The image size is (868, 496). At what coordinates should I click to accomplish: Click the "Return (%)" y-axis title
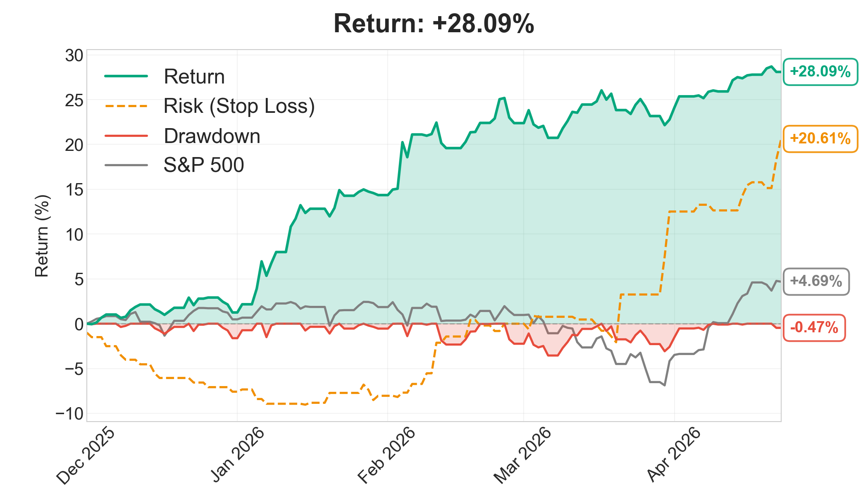(42, 236)
